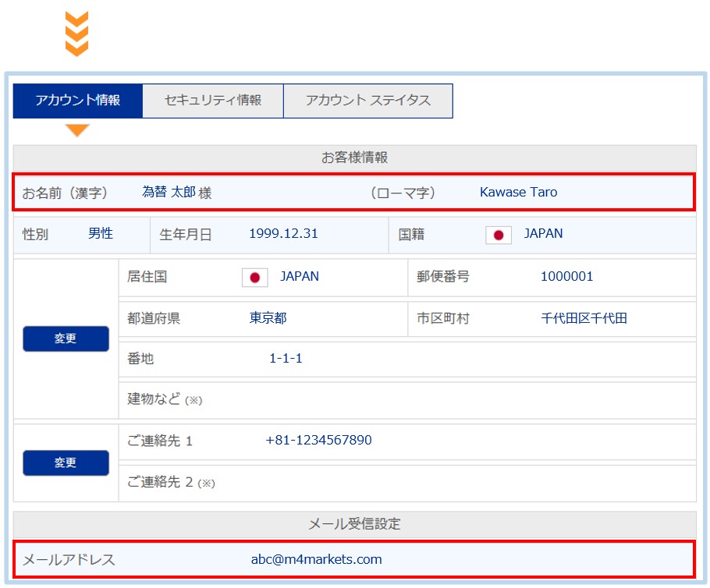Switch to the アカウント ステイタス tab
Viewport: 710px width, 588px height.
[367, 101]
